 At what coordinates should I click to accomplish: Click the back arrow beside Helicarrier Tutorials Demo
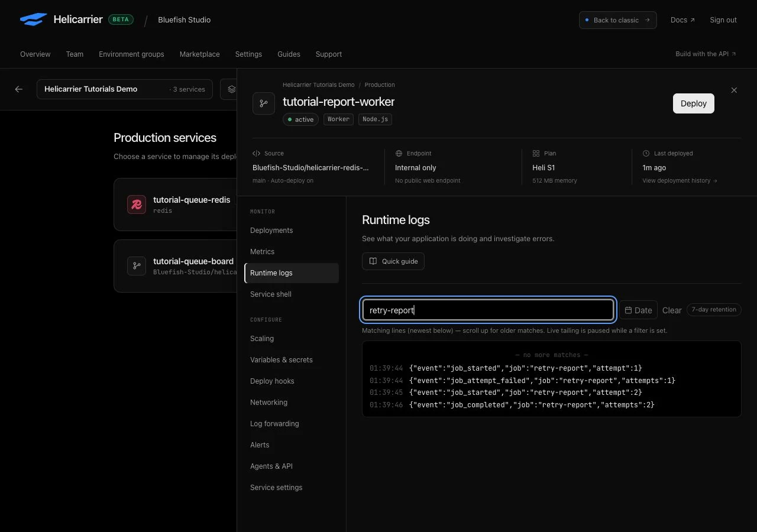[19, 89]
